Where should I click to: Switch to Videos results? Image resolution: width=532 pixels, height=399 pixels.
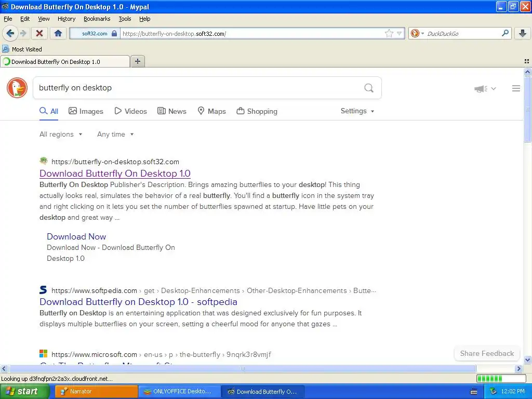pyautogui.click(x=130, y=111)
